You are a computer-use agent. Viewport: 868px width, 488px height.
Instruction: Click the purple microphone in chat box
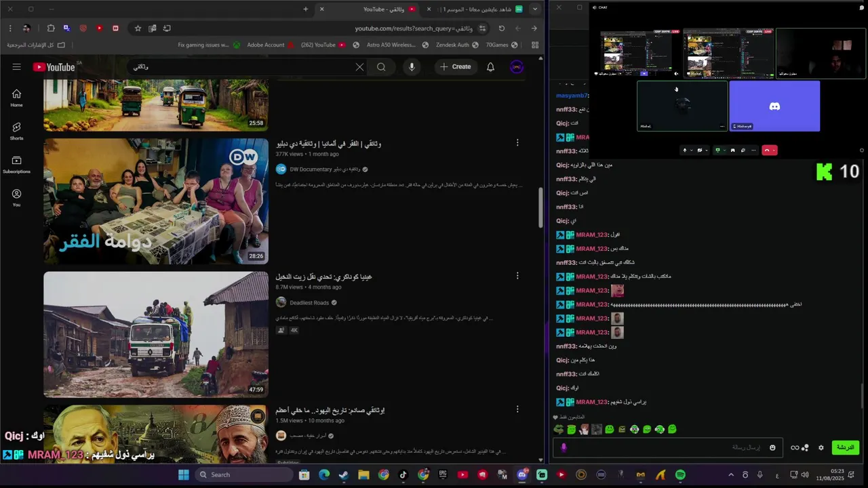pyautogui.click(x=564, y=447)
